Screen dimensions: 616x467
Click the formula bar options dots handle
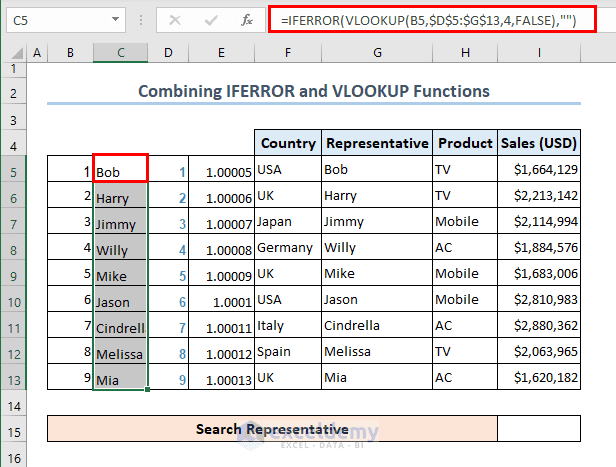(141, 20)
